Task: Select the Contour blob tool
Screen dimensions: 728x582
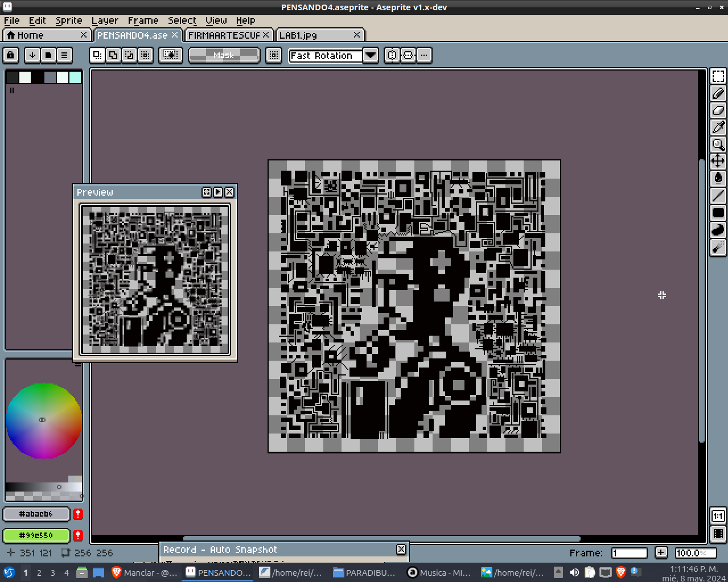Action: click(x=718, y=230)
